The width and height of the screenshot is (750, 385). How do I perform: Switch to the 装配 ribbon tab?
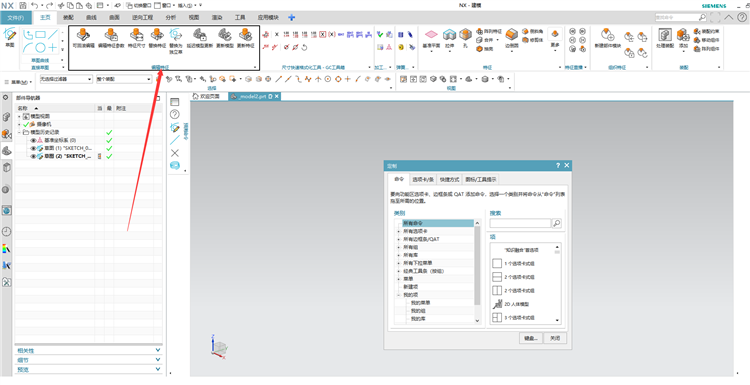pos(68,18)
